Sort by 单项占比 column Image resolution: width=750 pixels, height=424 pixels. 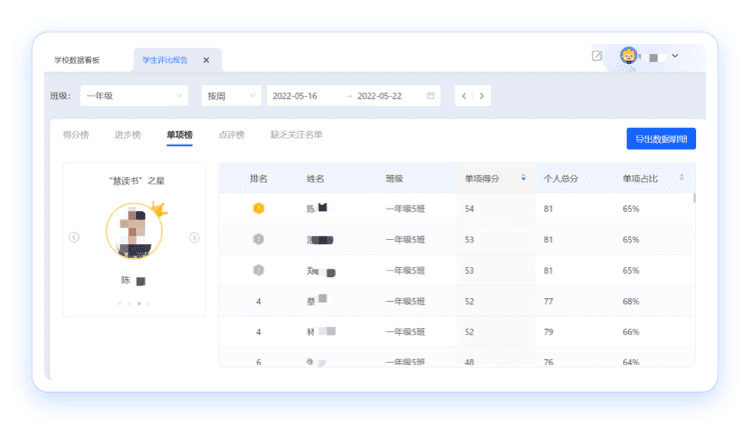[x=681, y=178]
